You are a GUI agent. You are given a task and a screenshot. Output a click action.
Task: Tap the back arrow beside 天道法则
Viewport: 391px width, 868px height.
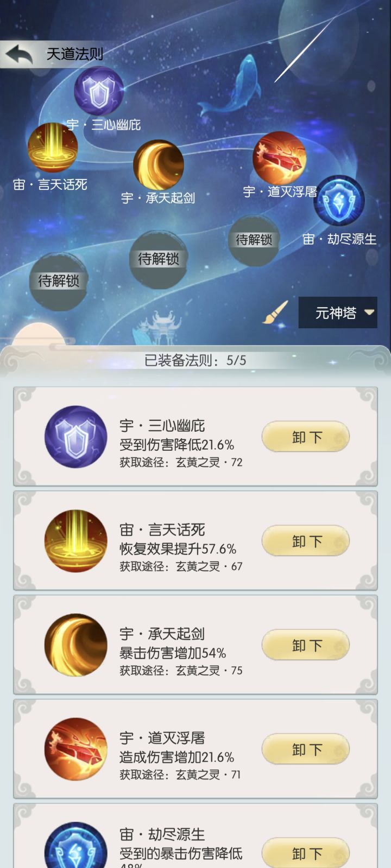click(19, 54)
